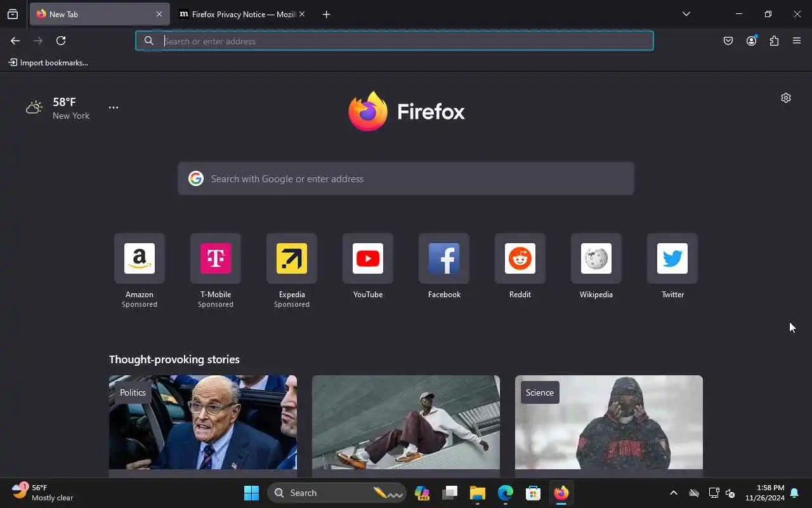Open the weather widget three-dot menu

click(x=114, y=107)
